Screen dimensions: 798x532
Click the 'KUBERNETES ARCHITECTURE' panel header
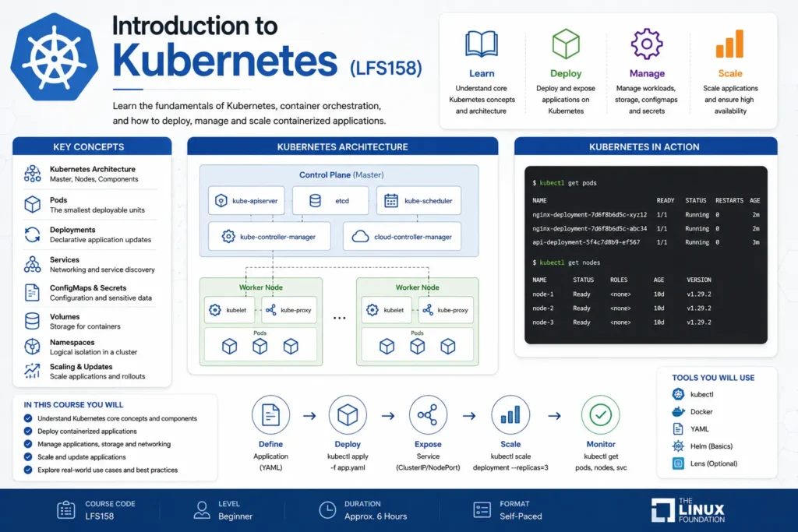pos(343,146)
